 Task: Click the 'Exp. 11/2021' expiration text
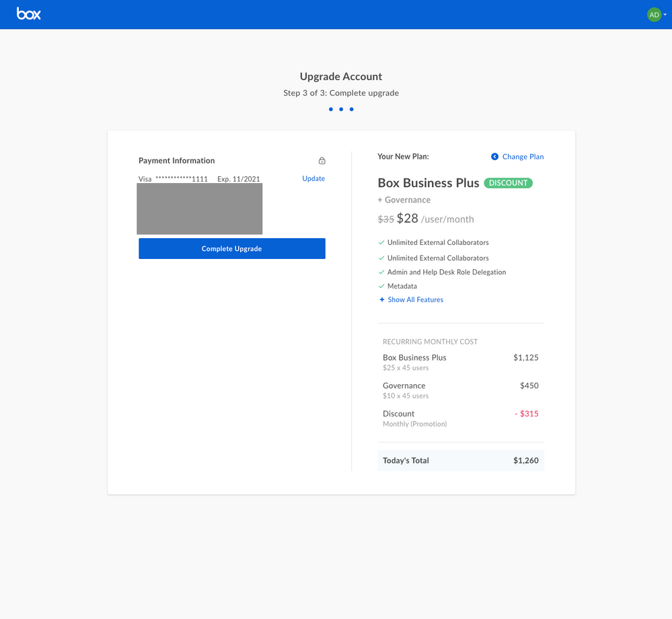pyautogui.click(x=239, y=179)
